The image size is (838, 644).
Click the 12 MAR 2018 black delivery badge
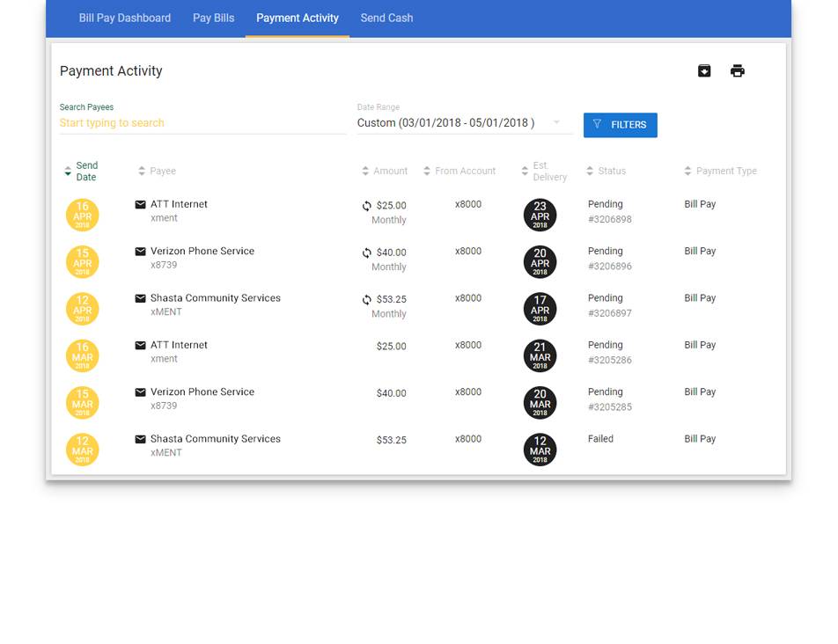point(540,450)
